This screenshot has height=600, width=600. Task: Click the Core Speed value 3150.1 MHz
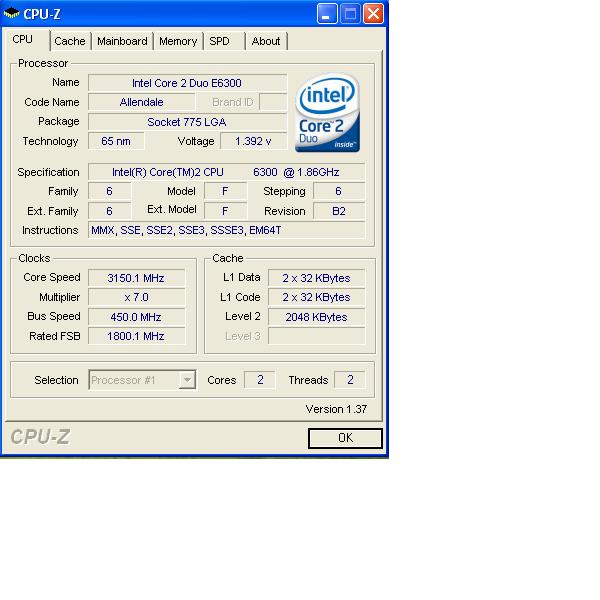coord(136,278)
